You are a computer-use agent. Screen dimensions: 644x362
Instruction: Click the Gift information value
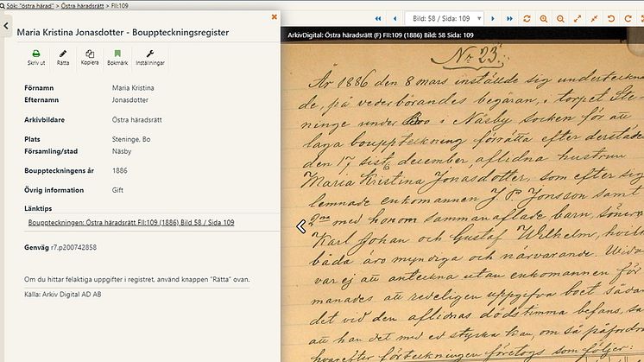click(117, 190)
